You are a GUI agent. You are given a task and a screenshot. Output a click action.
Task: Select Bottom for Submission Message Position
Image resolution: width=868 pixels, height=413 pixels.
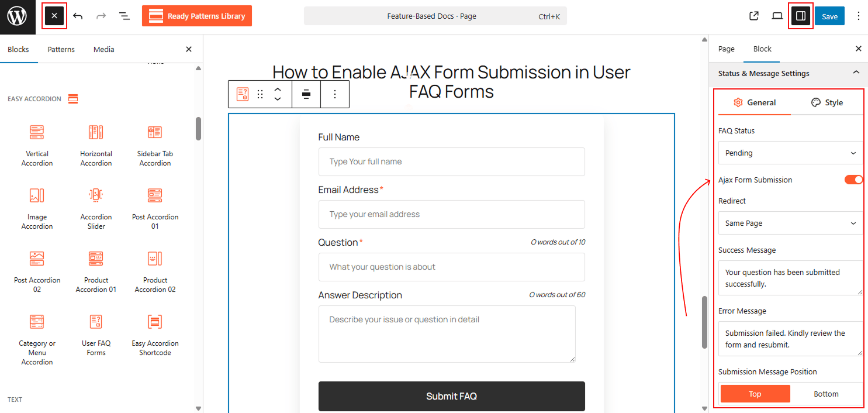click(x=826, y=394)
